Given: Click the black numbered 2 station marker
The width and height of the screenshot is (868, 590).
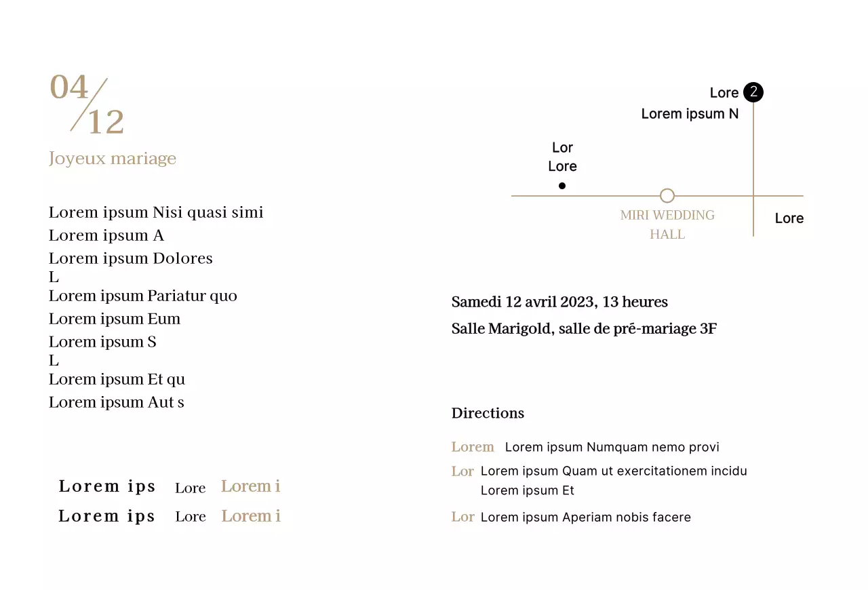Looking at the screenshot, I should (x=753, y=92).
